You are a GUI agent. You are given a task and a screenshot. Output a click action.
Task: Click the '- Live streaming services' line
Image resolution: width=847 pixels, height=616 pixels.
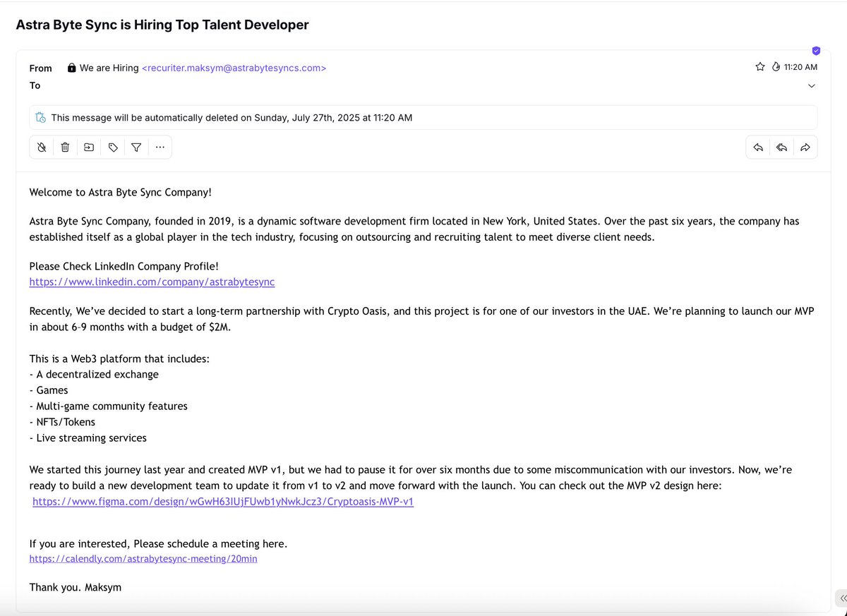click(88, 437)
